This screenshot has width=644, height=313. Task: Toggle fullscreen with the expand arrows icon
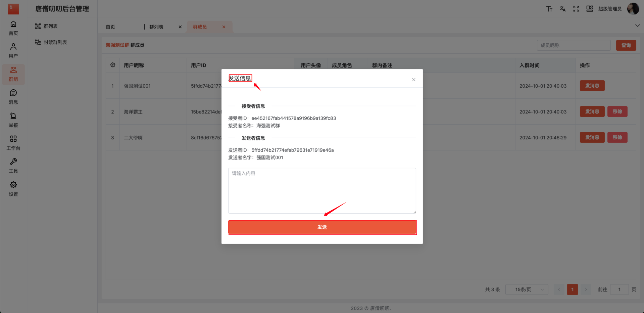coord(576,9)
